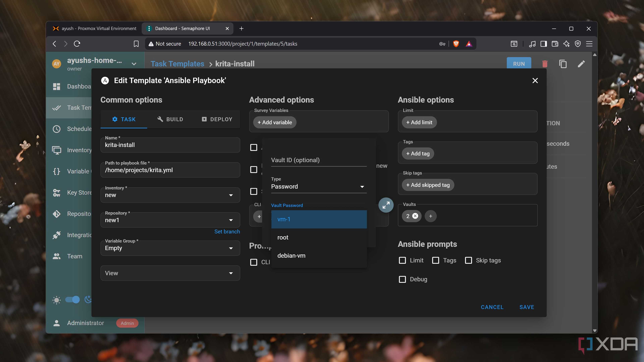
Task: Click the Path to playbook file field
Action: click(x=170, y=170)
